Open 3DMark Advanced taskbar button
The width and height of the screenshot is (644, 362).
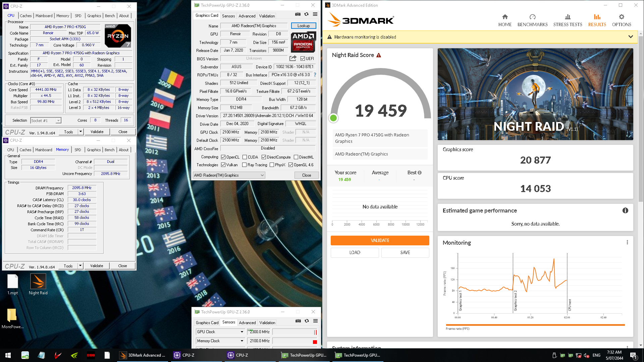click(x=143, y=355)
